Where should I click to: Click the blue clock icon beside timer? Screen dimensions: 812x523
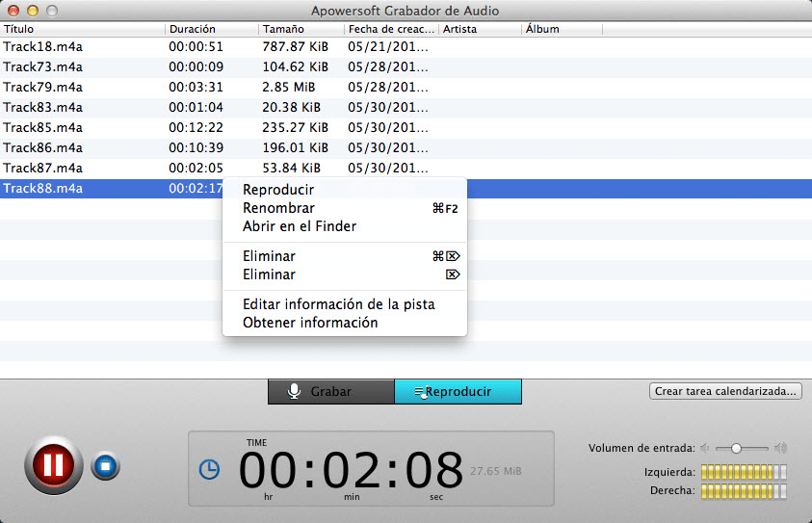pos(209,469)
